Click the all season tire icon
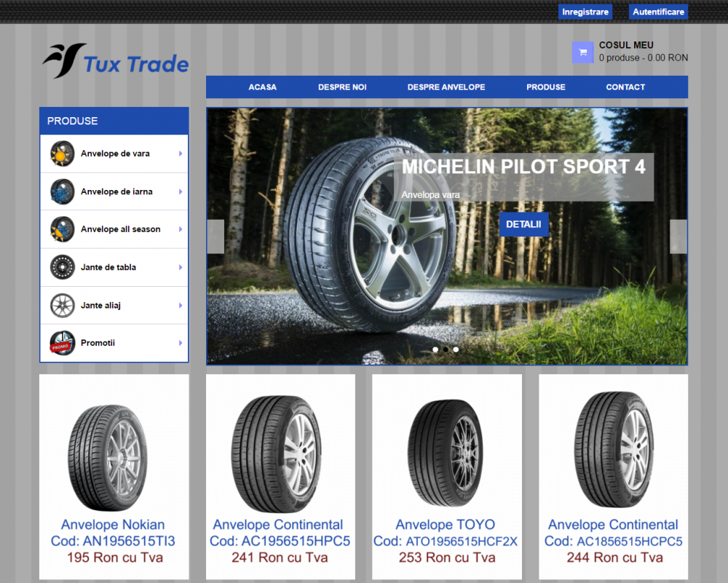Image resolution: width=728 pixels, height=583 pixels. (63, 229)
